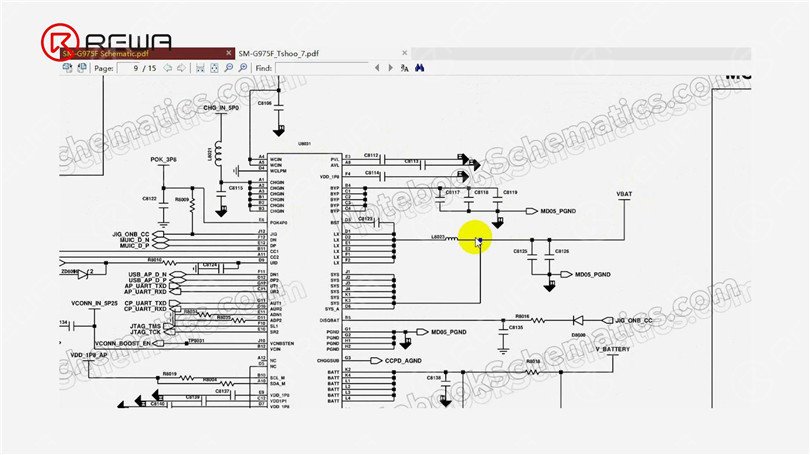Click the VBAT net label on schematic
810x455 pixels.
[624, 194]
